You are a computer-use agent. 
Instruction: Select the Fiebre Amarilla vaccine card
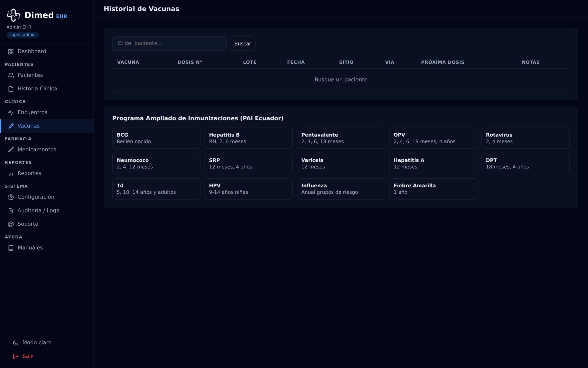click(x=433, y=189)
